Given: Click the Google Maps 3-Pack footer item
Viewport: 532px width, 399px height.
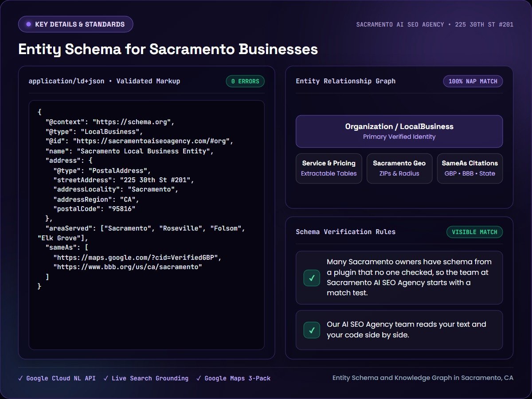Looking at the screenshot, I should (x=233, y=378).
